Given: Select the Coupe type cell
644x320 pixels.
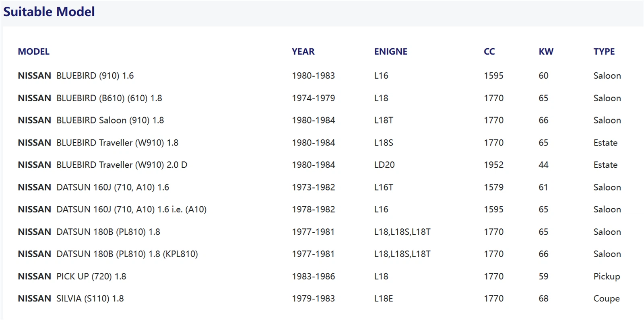Looking at the screenshot, I should click(607, 299).
